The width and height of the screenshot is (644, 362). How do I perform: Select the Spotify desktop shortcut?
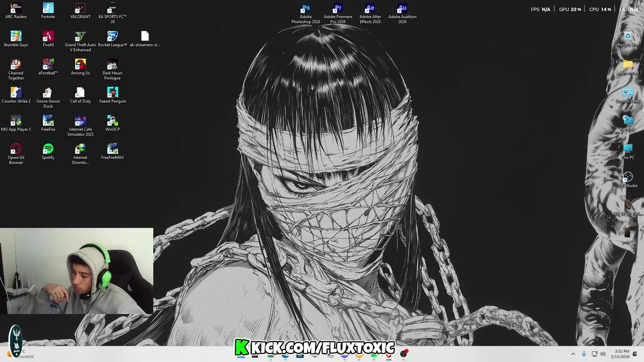(48, 151)
